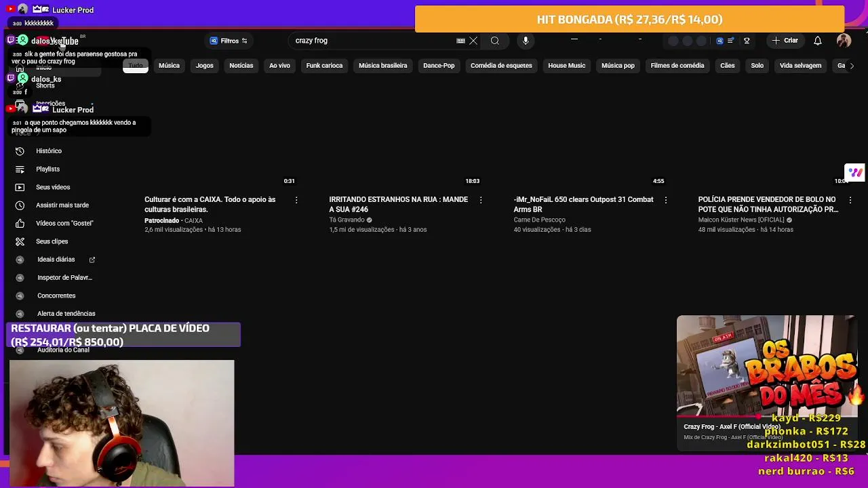Image resolution: width=868 pixels, height=488 pixels.
Task: Select the Dance-Pop filter chip
Action: [439, 66]
